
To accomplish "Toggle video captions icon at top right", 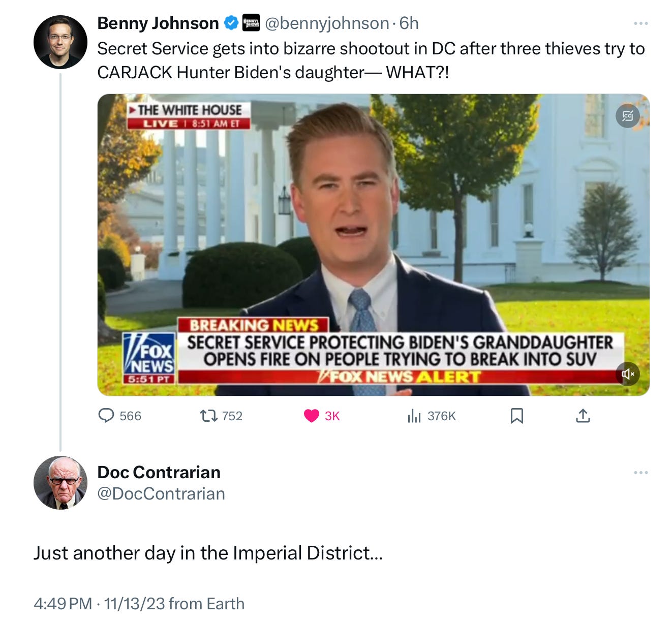I will [628, 116].
